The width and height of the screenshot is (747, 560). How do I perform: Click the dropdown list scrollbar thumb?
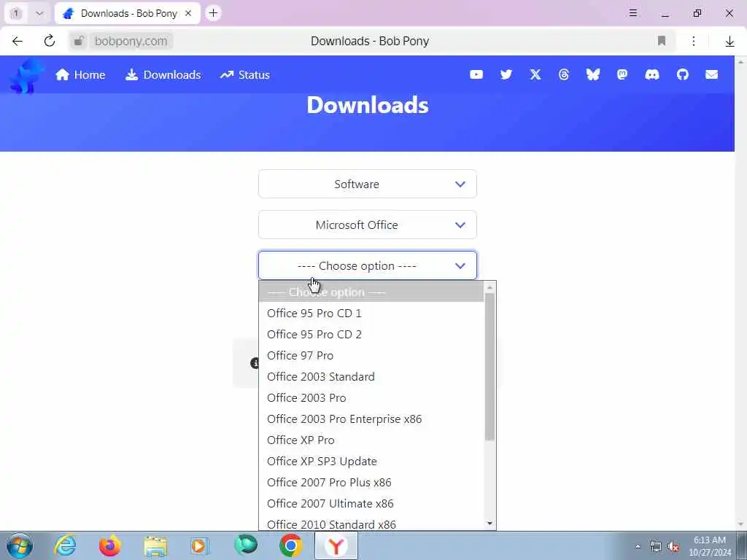click(x=489, y=367)
